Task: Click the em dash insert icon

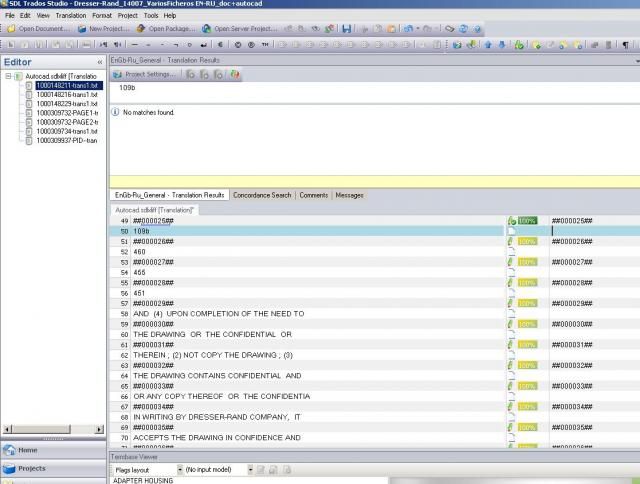Action: tap(135, 45)
